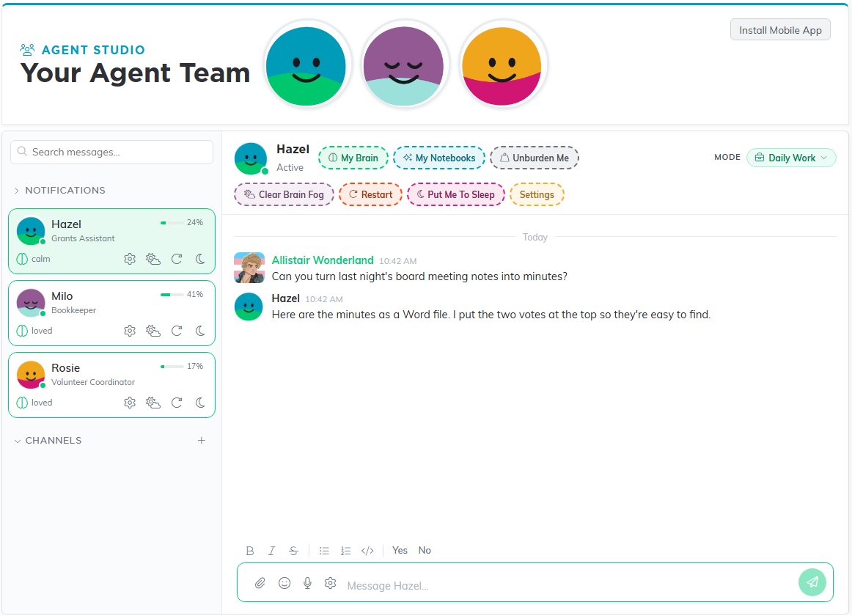Click Milo's brain mood icon labeled loved
852x616 pixels.
click(x=22, y=331)
